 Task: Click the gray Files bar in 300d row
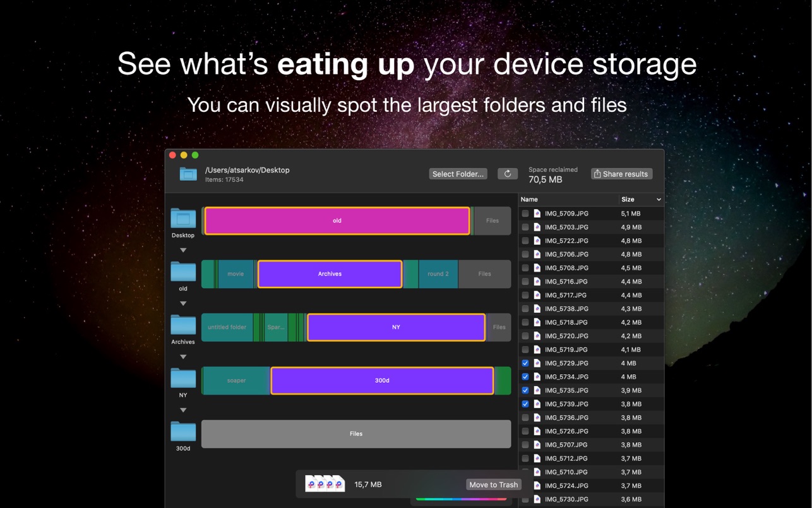[356, 434]
